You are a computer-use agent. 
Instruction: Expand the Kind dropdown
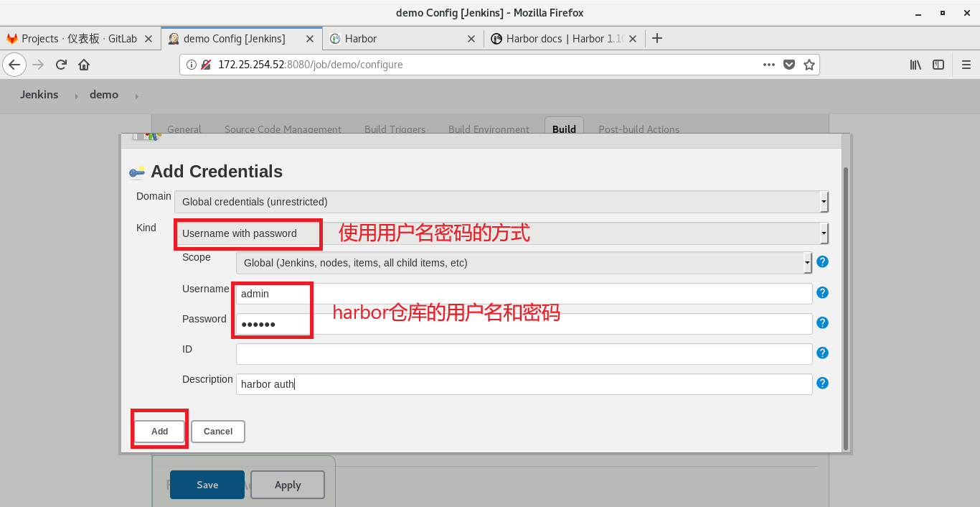pos(501,233)
